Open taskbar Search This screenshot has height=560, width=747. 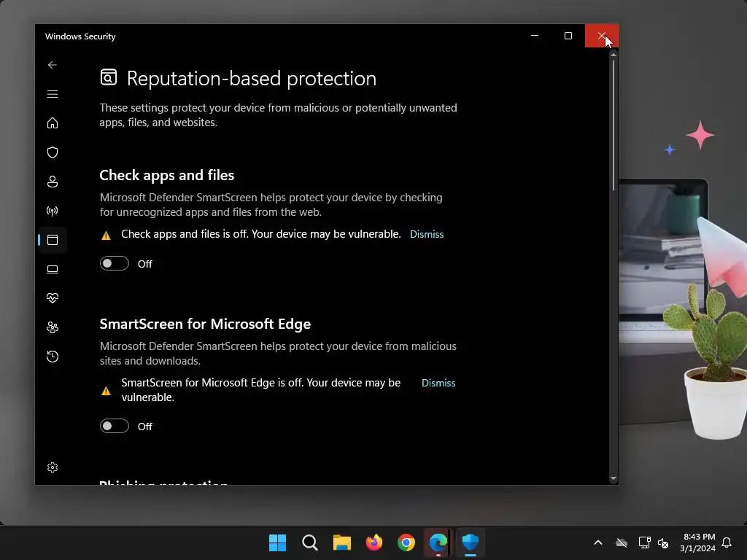tap(309, 542)
